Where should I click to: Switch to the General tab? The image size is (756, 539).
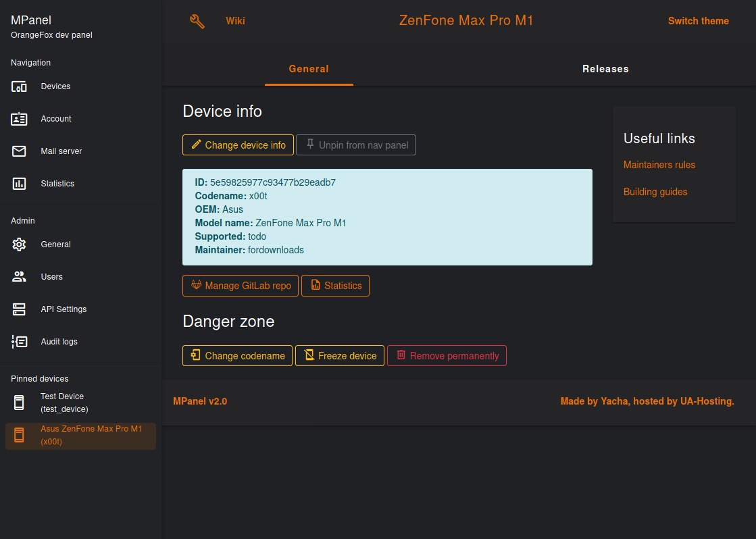tap(309, 69)
